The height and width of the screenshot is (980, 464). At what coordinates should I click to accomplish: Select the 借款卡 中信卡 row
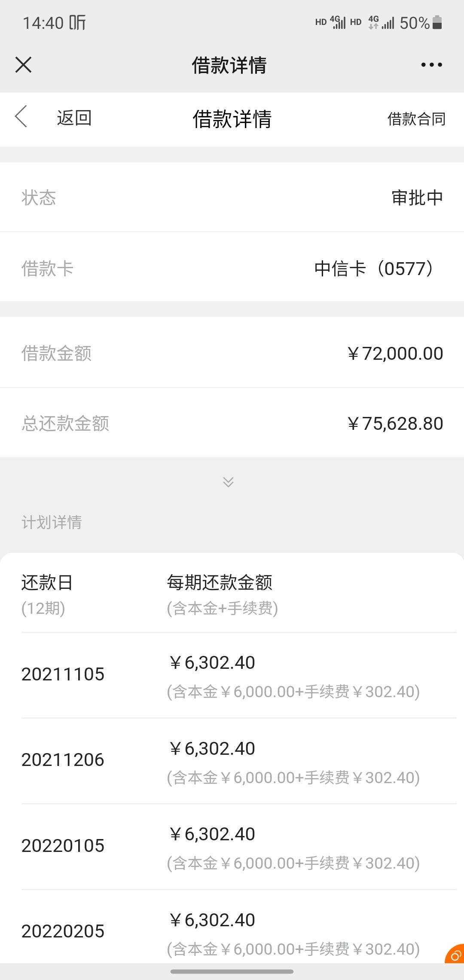[232, 267]
